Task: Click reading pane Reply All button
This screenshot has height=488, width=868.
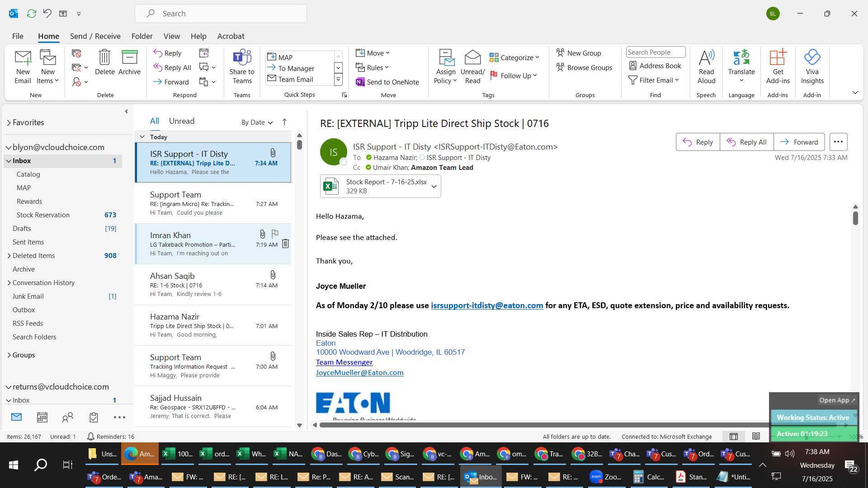Action: (x=746, y=142)
